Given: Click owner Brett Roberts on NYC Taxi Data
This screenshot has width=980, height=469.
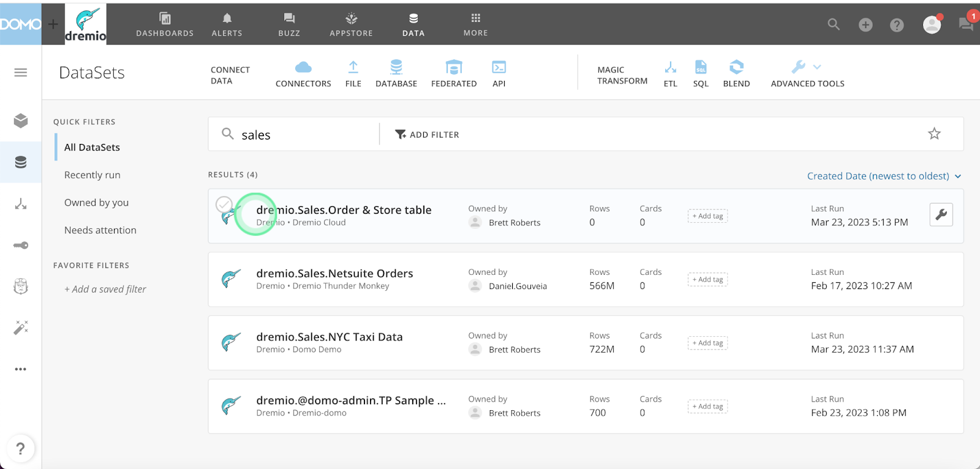Looking at the screenshot, I should (514, 350).
